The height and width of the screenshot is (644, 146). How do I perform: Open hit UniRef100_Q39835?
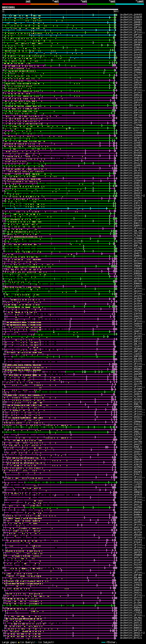[x=131, y=17]
